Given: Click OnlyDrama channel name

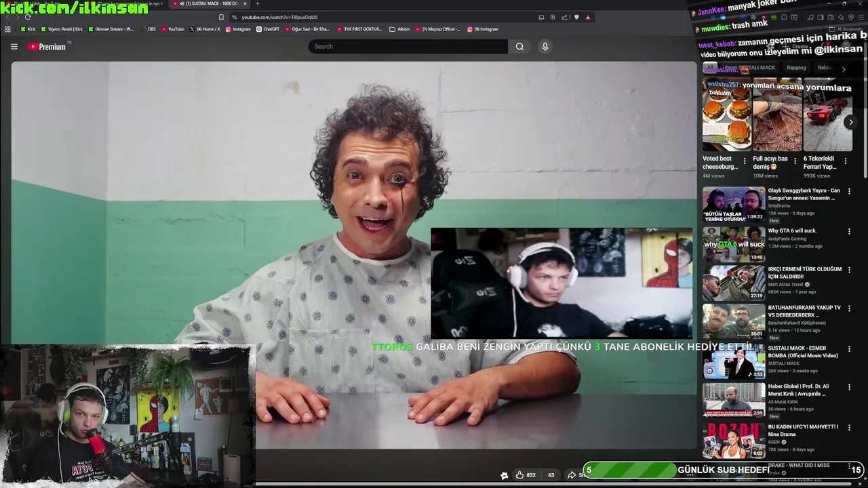Looking at the screenshot, I should [x=779, y=205].
